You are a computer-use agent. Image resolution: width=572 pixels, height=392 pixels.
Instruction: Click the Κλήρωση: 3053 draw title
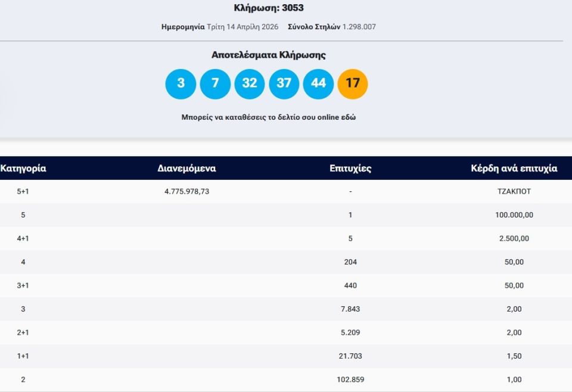(269, 8)
